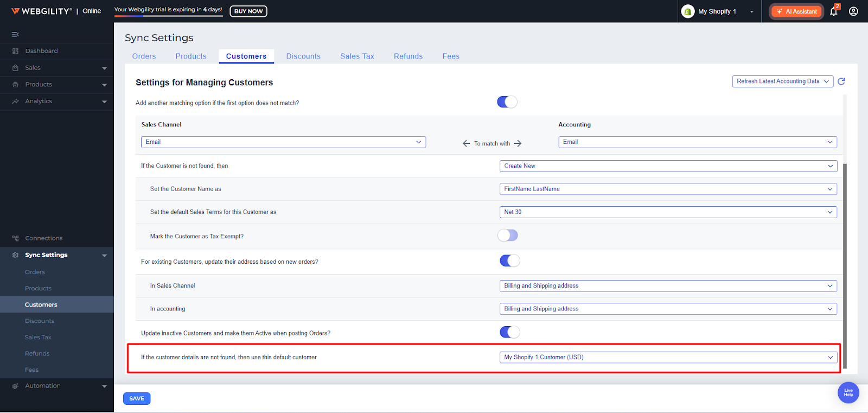Click the refresh accounting data icon
Viewport: 868px width, 413px height.
tap(841, 81)
